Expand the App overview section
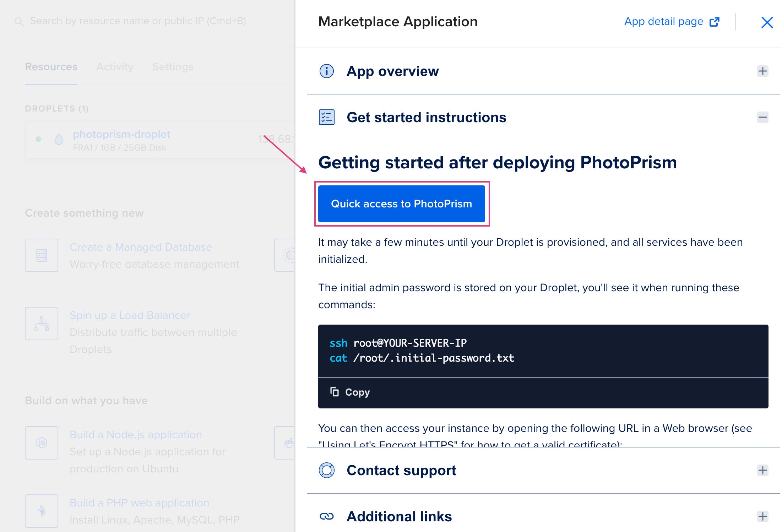782x532 pixels. point(762,71)
